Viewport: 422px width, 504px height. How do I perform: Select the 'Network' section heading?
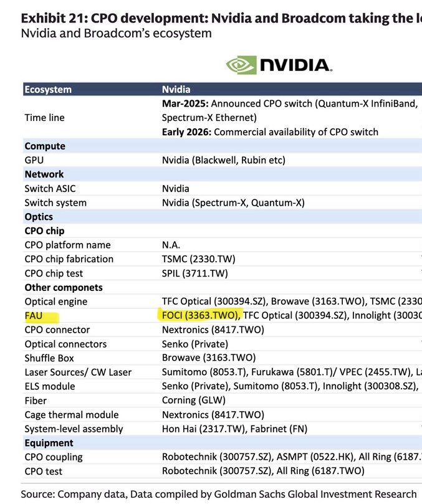tap(44, 174)
